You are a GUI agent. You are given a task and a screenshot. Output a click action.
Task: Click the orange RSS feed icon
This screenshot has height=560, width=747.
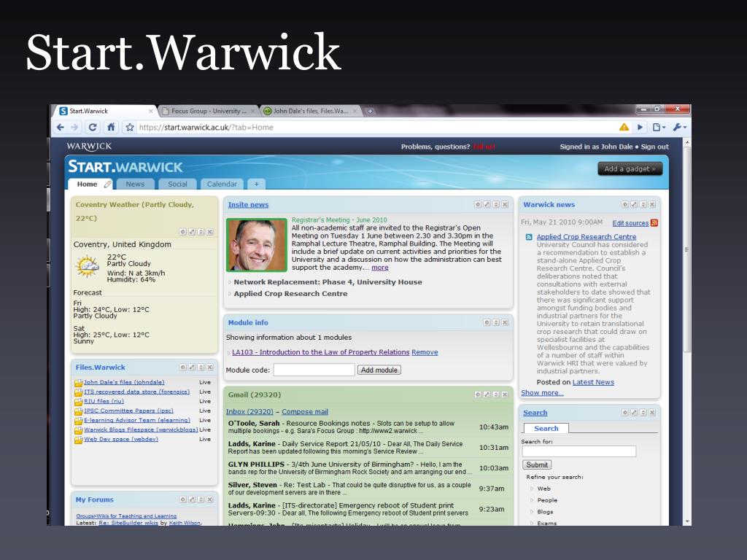[x=654, y=223]
